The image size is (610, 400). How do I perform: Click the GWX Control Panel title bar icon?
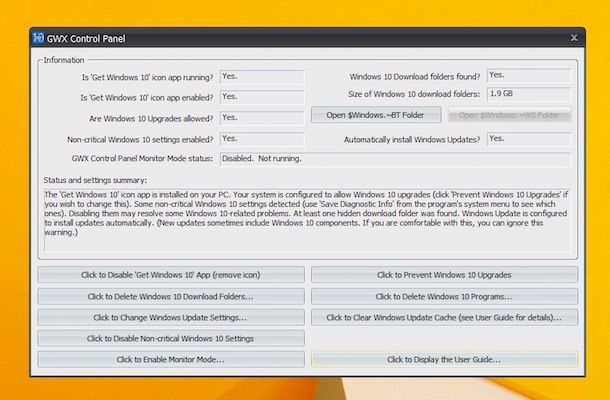[38, 38]
